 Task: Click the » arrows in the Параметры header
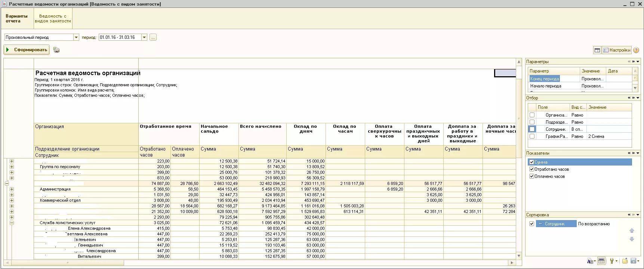point(634,62)
